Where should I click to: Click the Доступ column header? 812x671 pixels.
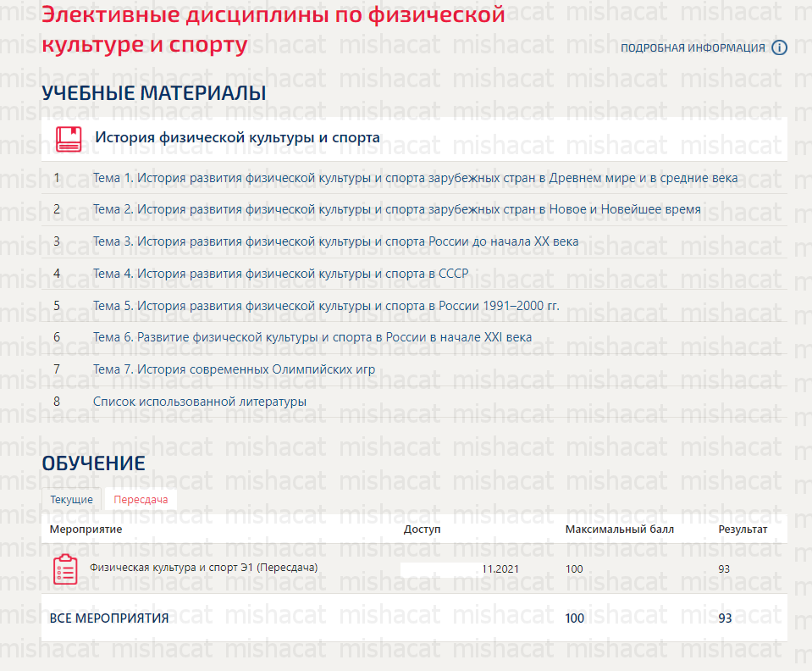click(422, 529)
